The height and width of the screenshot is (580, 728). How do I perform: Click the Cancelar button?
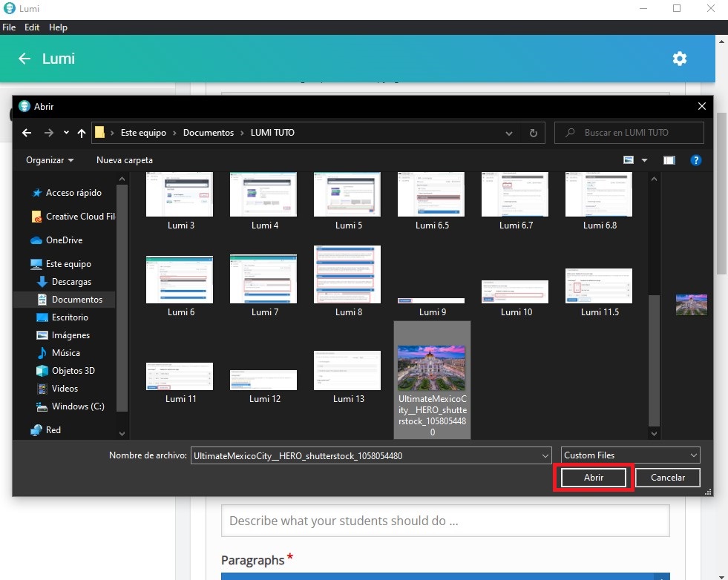[x=667, y=478]
